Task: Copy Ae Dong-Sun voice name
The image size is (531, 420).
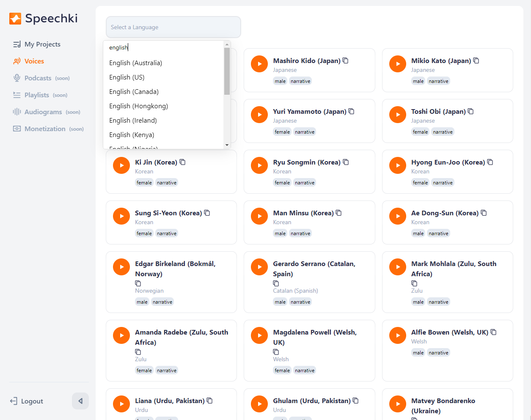Action: pyautogui.click(x=484, y=213)
